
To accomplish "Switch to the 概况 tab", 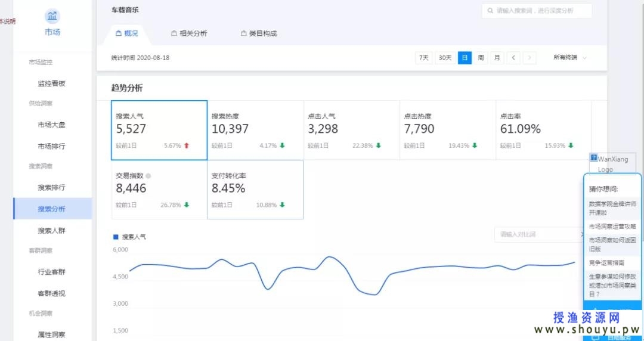I will point(127,33).
